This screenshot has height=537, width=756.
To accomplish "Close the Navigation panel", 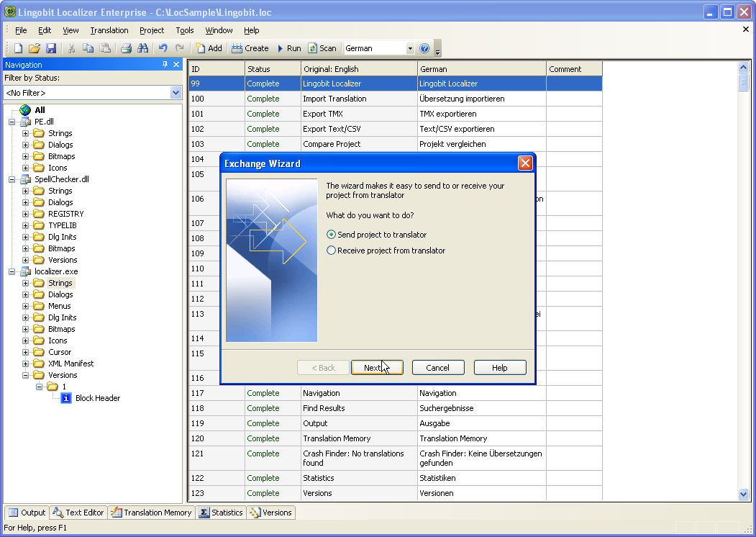I will (176, 64).
